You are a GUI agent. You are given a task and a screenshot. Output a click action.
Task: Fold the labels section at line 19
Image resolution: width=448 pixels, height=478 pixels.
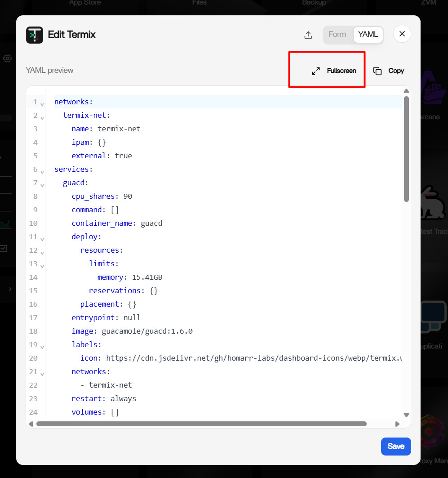point(42,347)
